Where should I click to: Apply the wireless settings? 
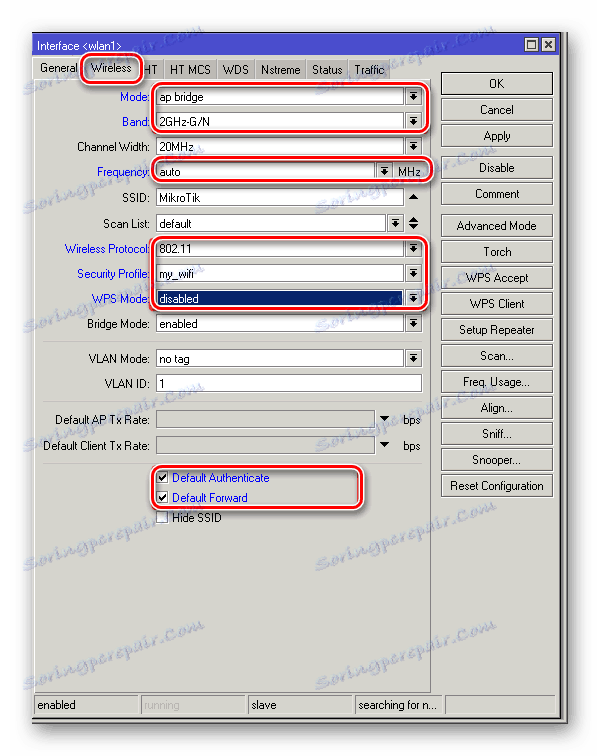click(x=497, y=136)
